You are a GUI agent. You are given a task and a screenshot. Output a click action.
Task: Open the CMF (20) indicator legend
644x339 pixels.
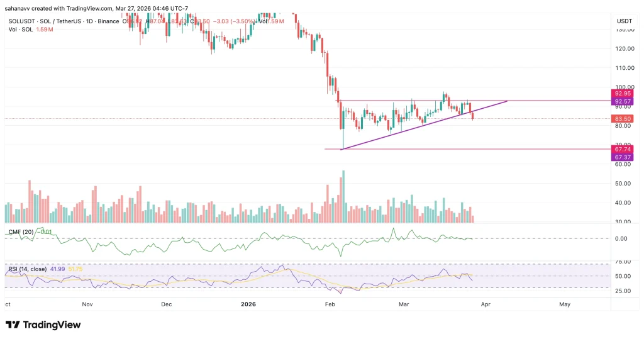pyautogui.click(x=21, y=232)
